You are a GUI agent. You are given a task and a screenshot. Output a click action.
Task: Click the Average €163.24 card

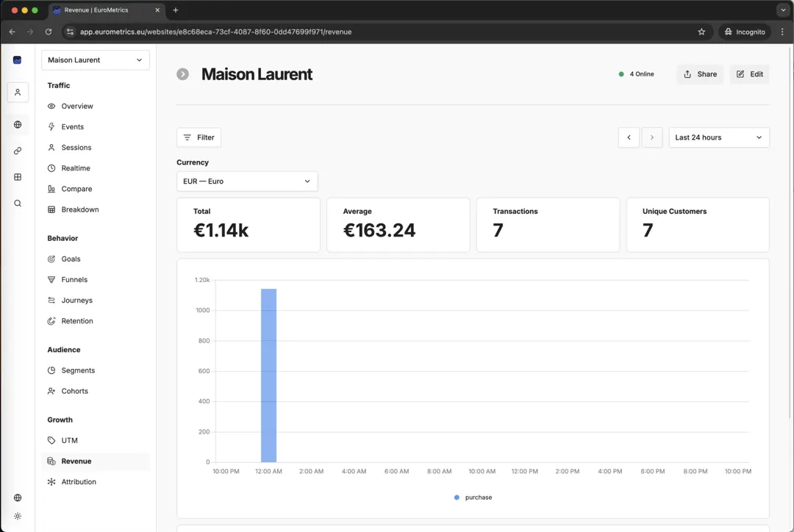tap(398, 225)
